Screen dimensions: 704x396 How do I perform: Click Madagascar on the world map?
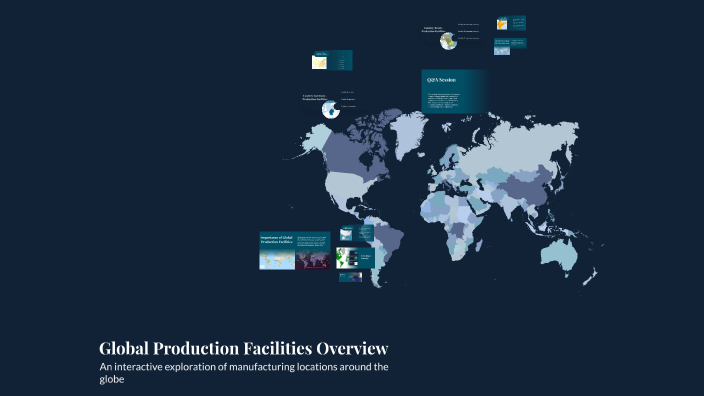(479, 245)
